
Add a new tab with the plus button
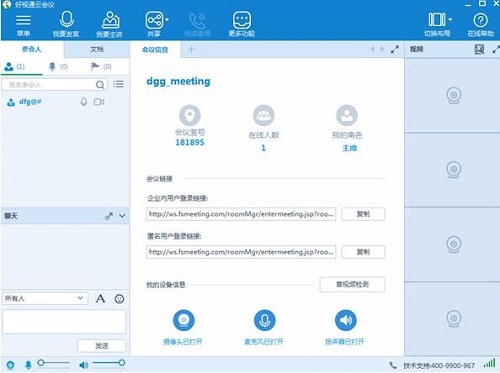(x=191, y=50)
